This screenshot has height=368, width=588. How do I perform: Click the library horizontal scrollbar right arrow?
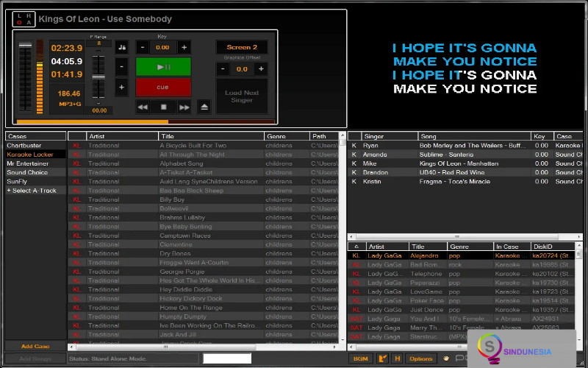tap(334, 347)
